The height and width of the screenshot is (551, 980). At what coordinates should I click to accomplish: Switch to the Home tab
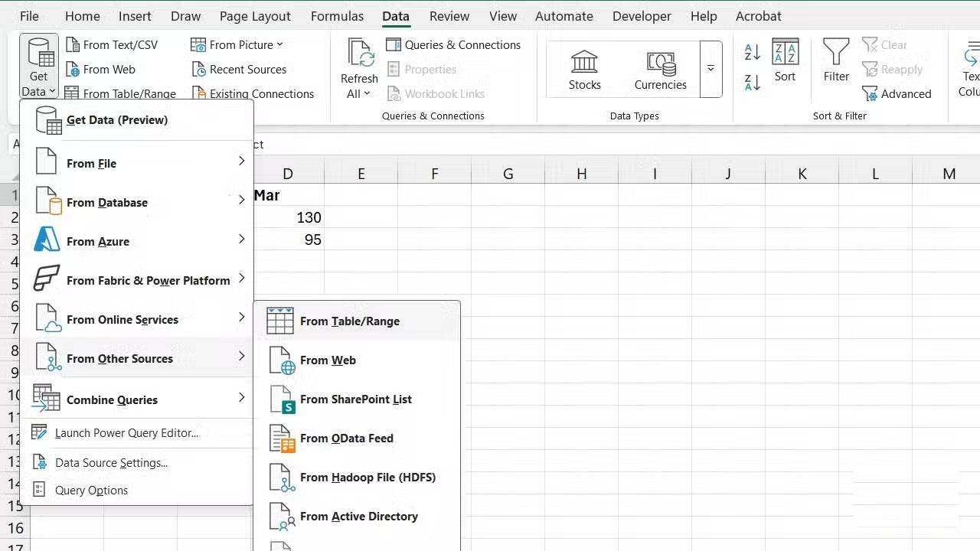click(x=83, y=16)
